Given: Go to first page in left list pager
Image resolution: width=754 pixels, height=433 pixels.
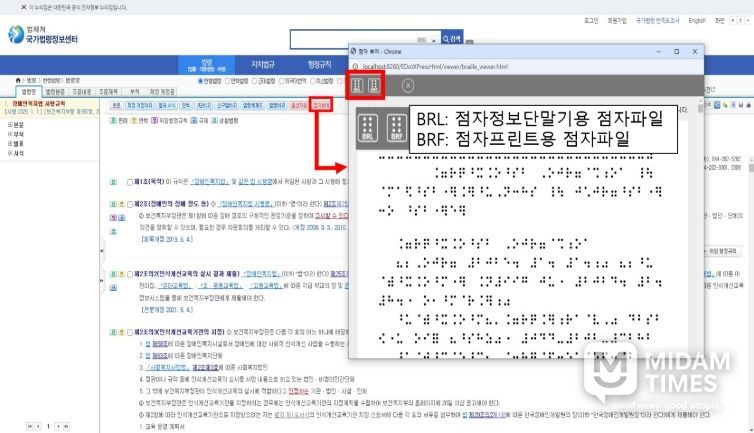Looking at the screenshot, I should [30, 426].
